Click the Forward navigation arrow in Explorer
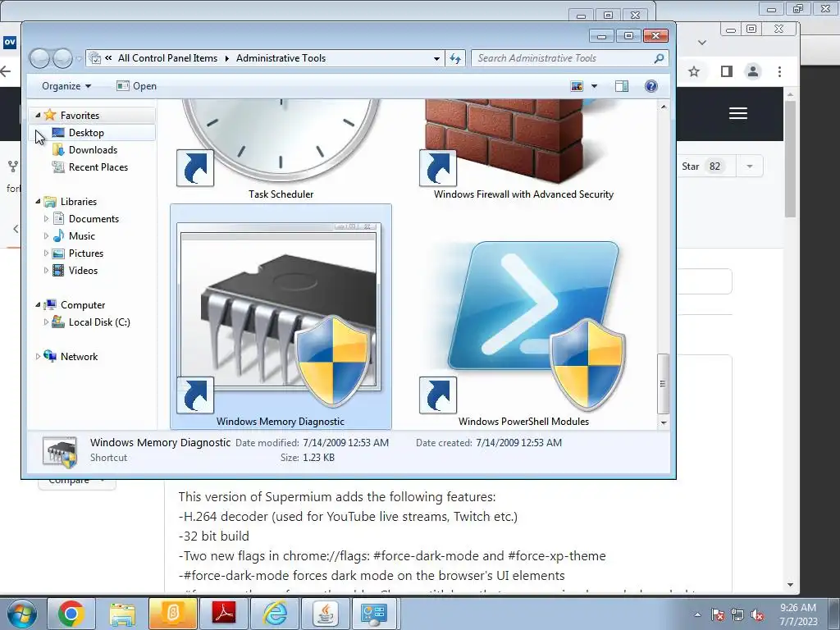The height and width of the screenshot is (630, 840). pos(62,58)
